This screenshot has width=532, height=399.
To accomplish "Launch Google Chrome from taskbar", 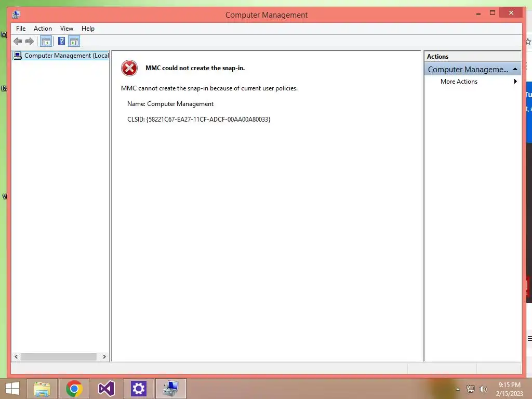I will 74,389.
